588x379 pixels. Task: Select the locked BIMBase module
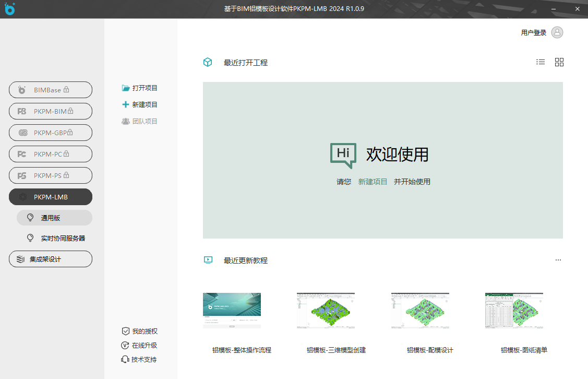point(51,90)
